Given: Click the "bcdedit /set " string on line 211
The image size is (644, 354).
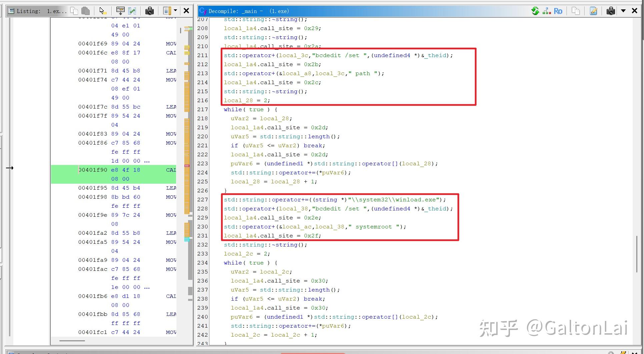Looking at the screenshot, I should (340, 55).
